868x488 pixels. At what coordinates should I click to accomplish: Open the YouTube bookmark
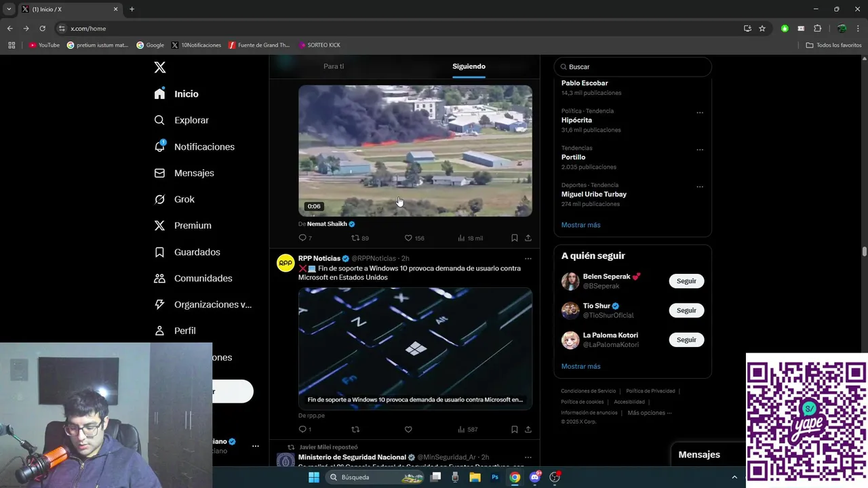44,45
